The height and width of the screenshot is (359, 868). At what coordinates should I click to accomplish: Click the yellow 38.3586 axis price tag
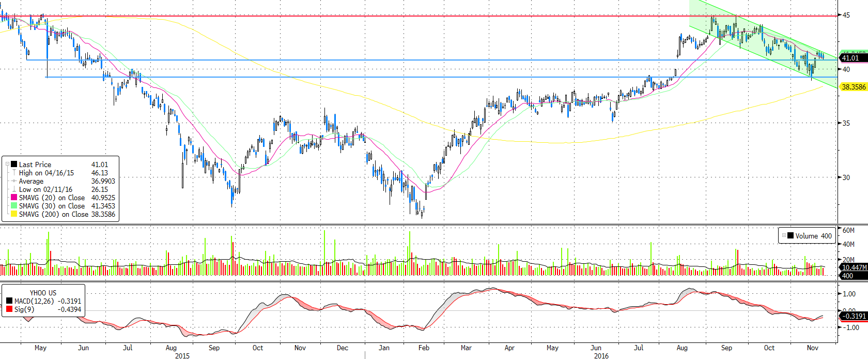click(854, 87)
